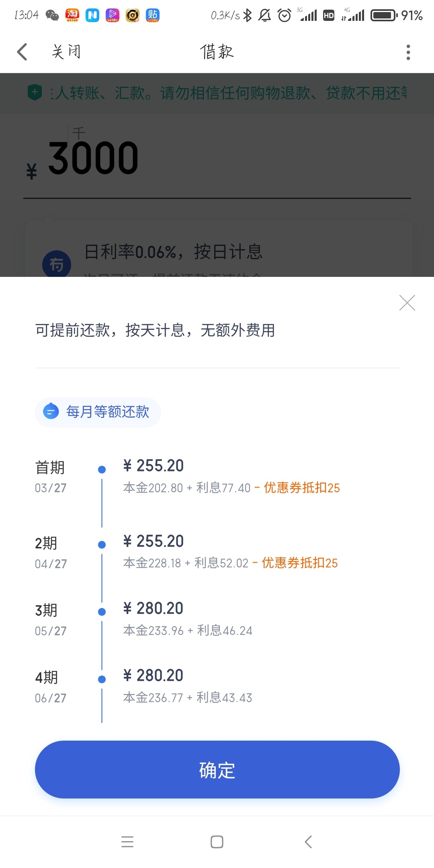Tap the 优惠券抵扣25 coupon on the first installment
This screenshot has width=434, height=868.
(x=302, y=488)
